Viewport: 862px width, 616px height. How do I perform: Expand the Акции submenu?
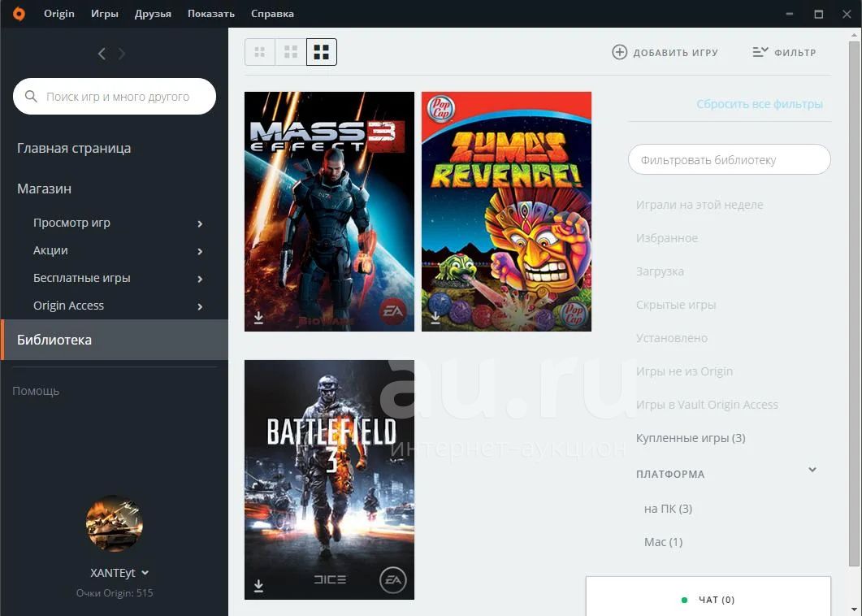[x=200, y=251]
